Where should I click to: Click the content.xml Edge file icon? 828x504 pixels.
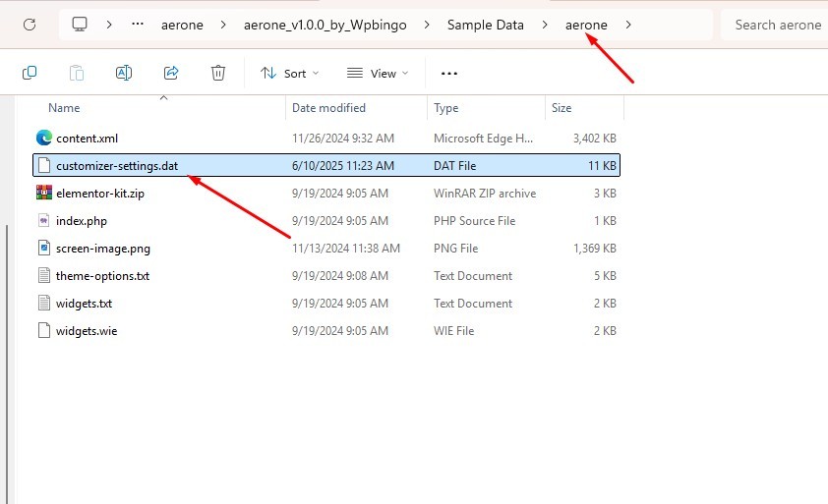[44, 138]
